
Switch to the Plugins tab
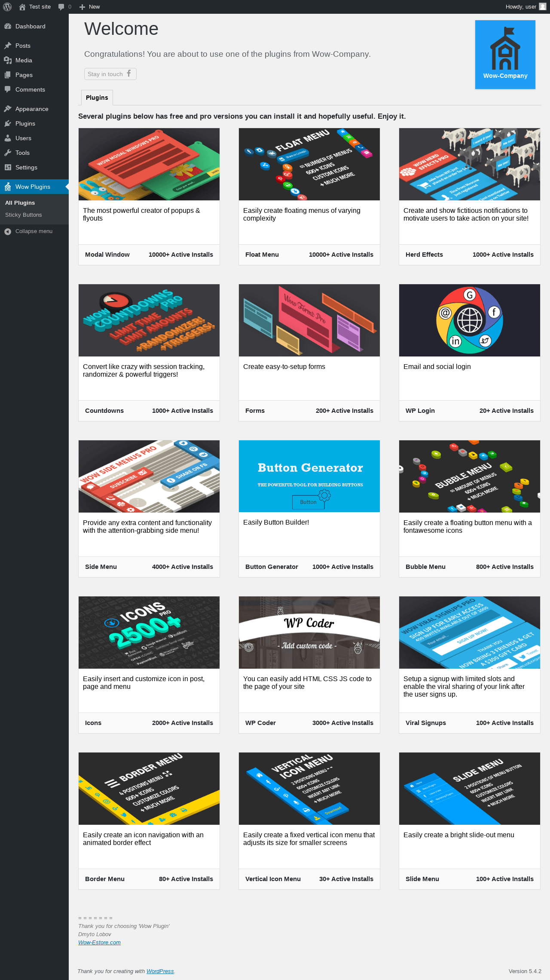97,98
